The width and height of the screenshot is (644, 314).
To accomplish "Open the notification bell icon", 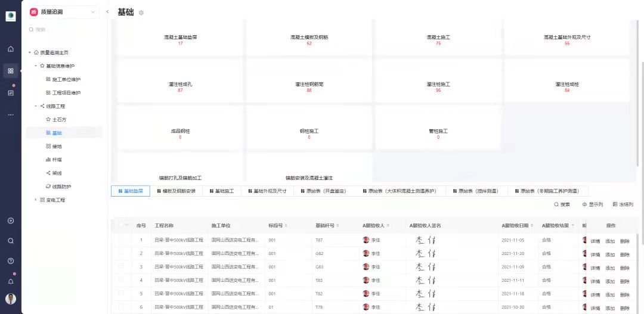I will pyautogui.click(x=11, y=282).
